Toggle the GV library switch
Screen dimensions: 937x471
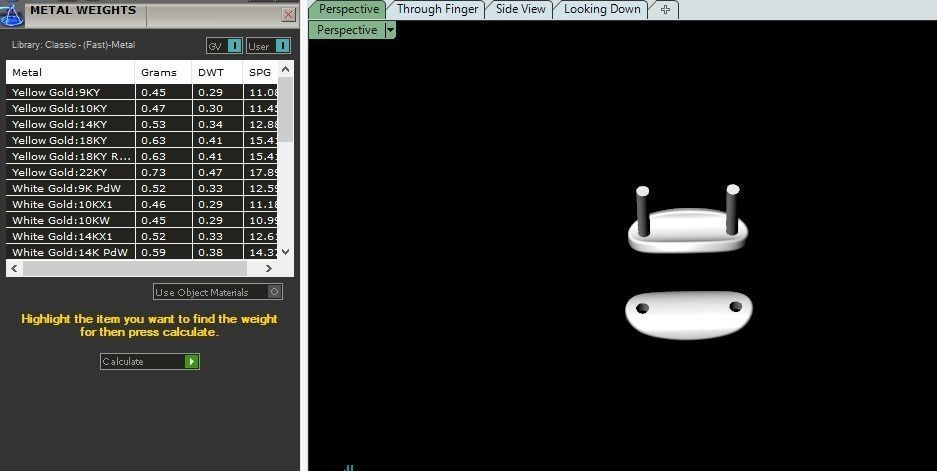[x=224, y=46]
